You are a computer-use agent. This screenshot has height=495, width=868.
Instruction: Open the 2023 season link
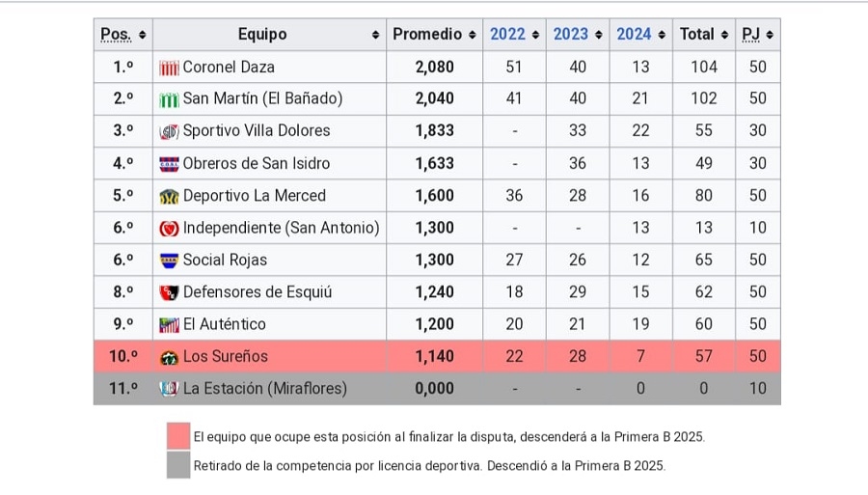tap(570, 34)
